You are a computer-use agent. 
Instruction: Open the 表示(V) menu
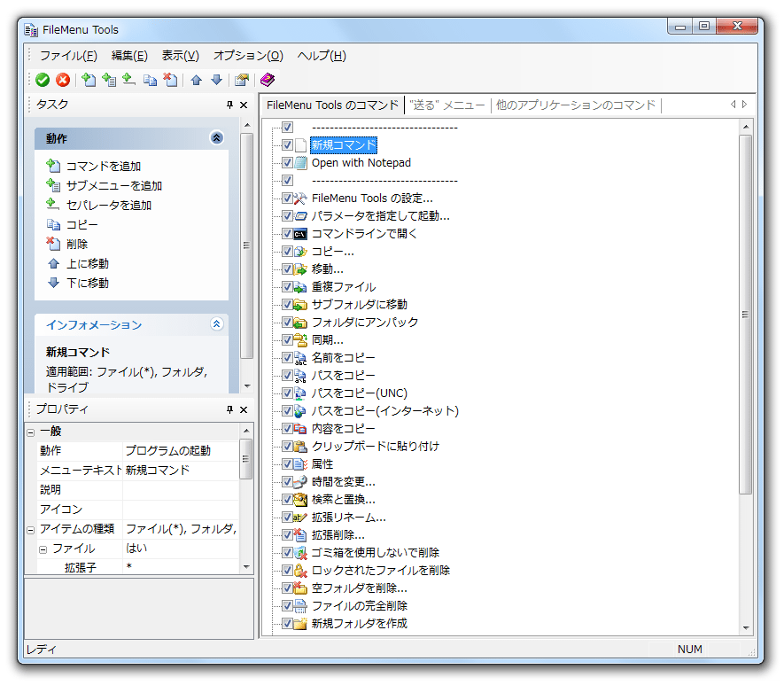[181, 56]
